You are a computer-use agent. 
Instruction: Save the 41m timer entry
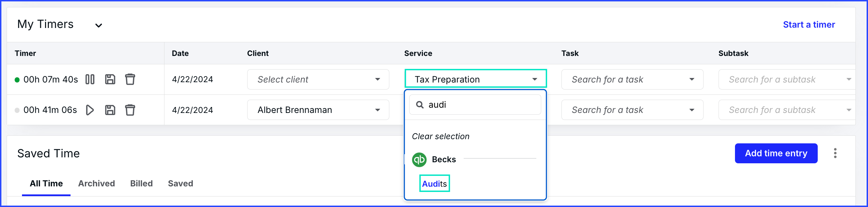coord(110,110)
